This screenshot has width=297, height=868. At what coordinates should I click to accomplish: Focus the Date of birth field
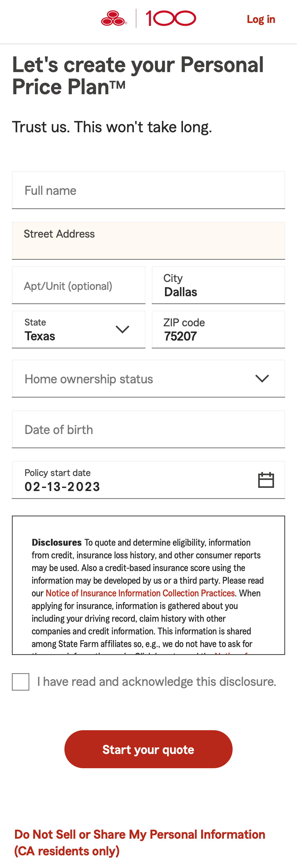(x=148, y=430)
